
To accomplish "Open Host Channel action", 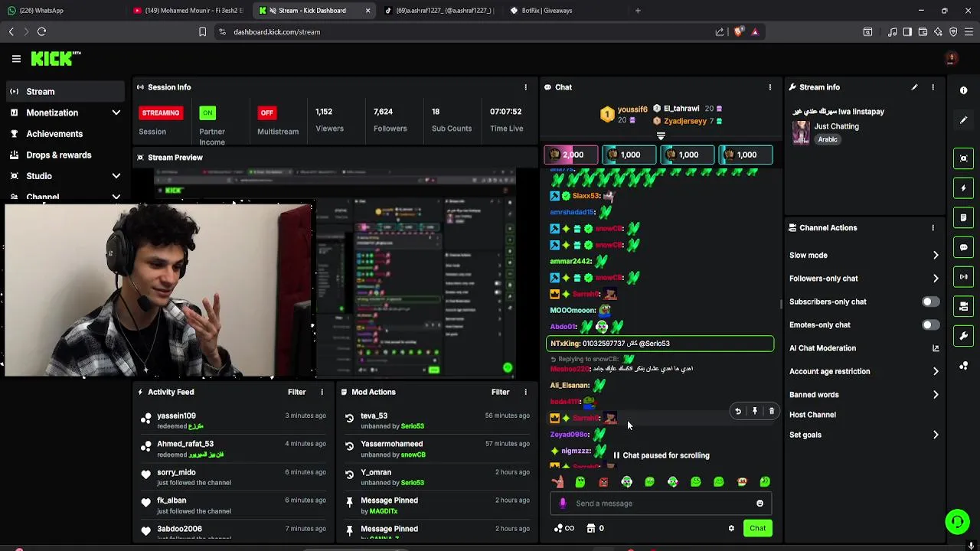I will coord(812,415).
